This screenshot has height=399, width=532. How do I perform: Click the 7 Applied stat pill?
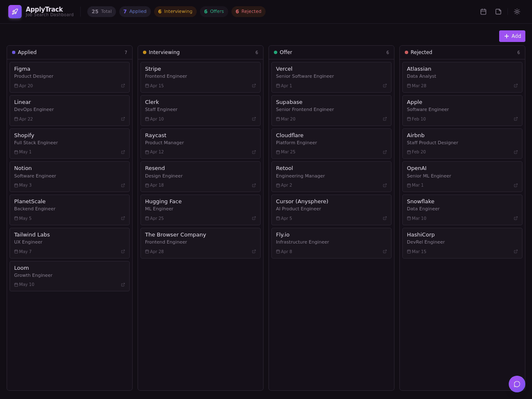pyautogui.click(x=135, y=12)
